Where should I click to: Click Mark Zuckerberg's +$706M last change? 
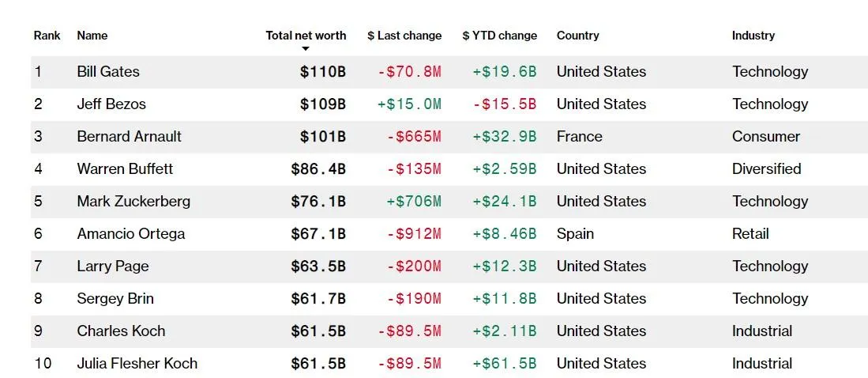(x=413, y=201)
